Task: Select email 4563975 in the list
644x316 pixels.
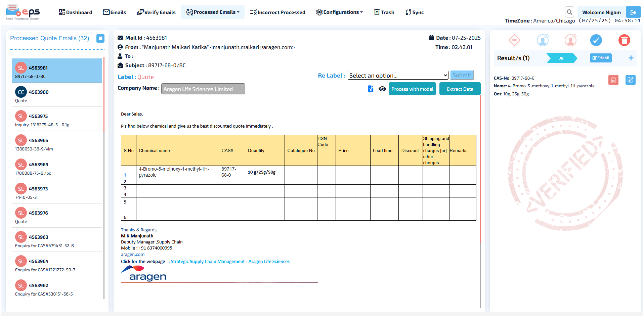Action: click(x=57, y=119)
